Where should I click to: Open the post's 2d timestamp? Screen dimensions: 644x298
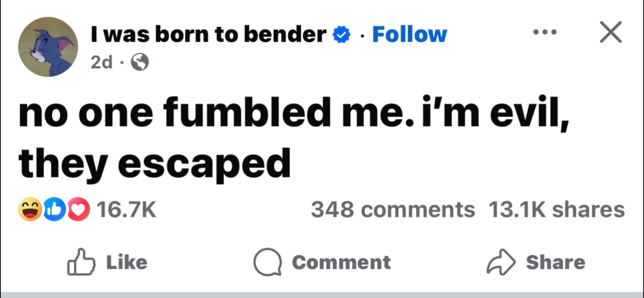pyautogui.click(x=101, y=62)
